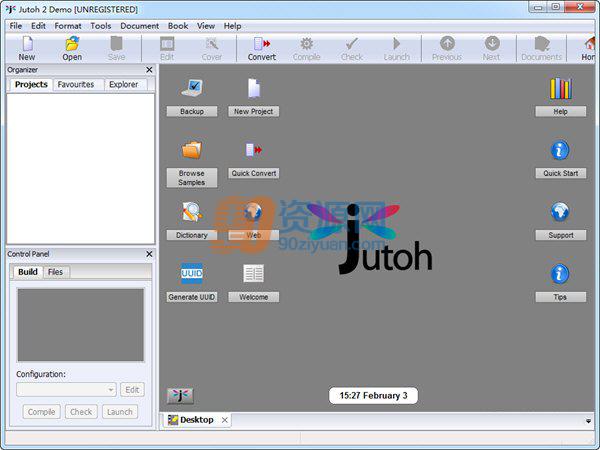
Task: Open the Help menu in menu bar
Action: click(x=232, y=26)
